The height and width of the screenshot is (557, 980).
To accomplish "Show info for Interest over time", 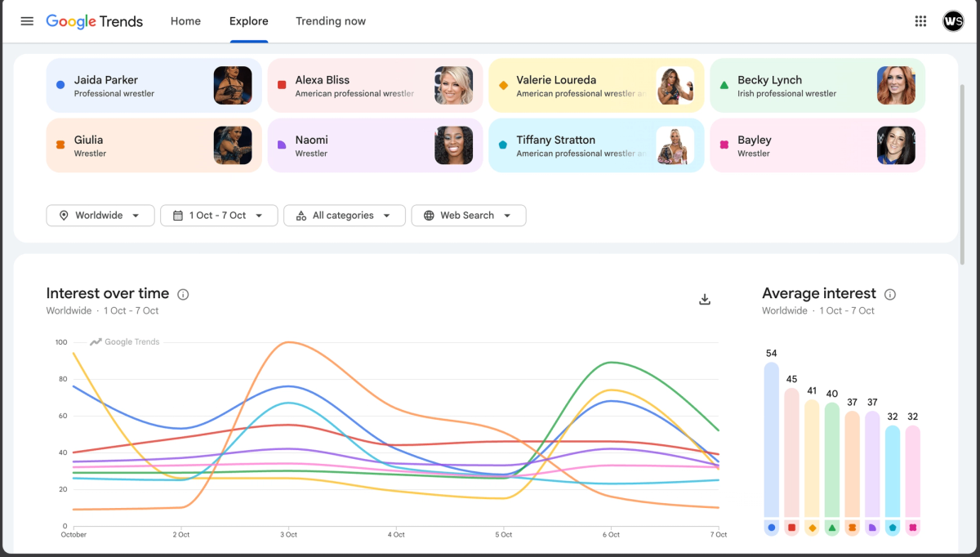I will tap(183, 294).
